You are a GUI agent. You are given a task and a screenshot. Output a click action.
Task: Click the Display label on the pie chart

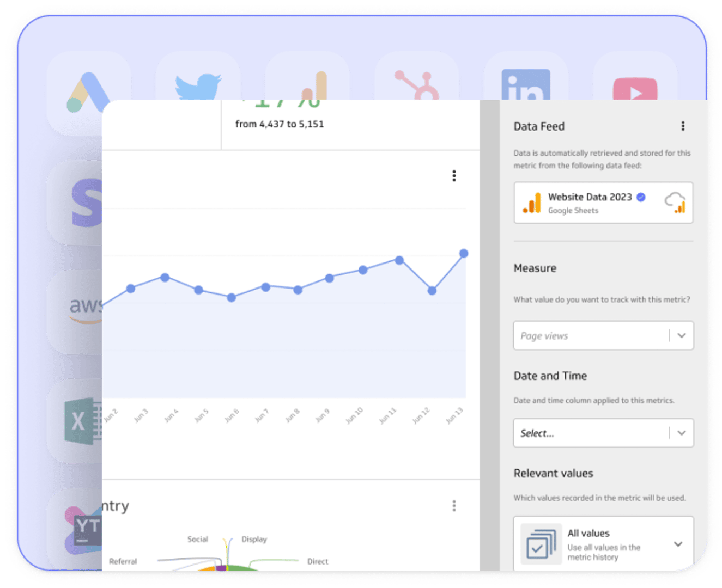(254, 539)
